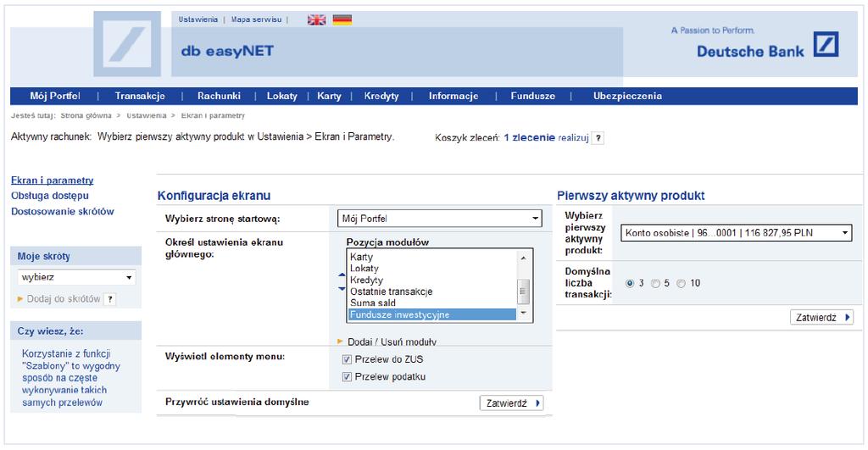
Task: Open help icon beside Dodaj do skrótów
Action: [110, 299]
